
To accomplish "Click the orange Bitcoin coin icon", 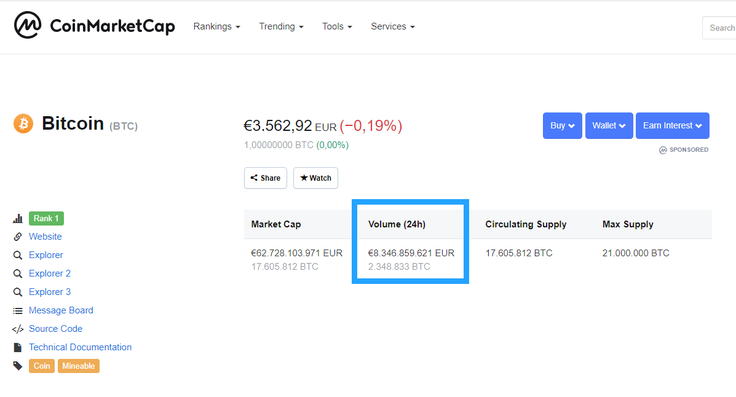I will pos(23,124).
